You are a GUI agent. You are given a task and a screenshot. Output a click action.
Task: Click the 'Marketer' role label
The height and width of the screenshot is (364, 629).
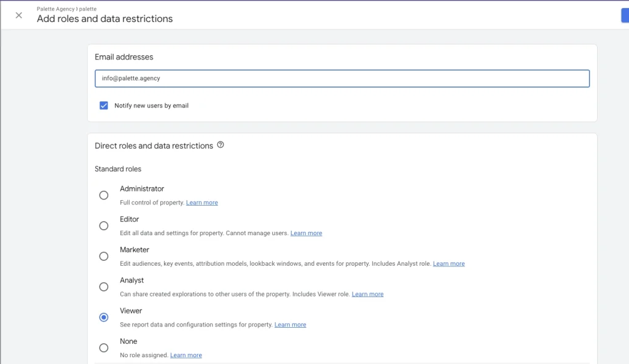(x=135, y=250)
